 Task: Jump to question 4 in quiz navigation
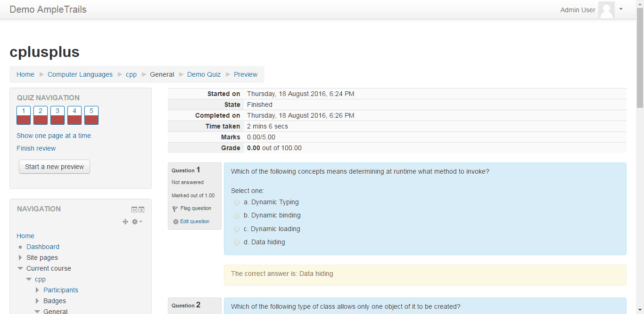[74, 115]
